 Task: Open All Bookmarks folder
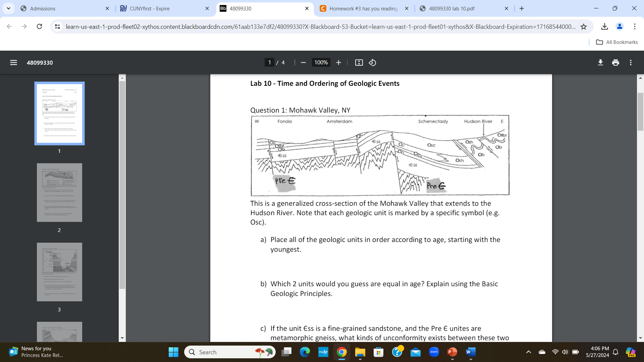point(617,42)
